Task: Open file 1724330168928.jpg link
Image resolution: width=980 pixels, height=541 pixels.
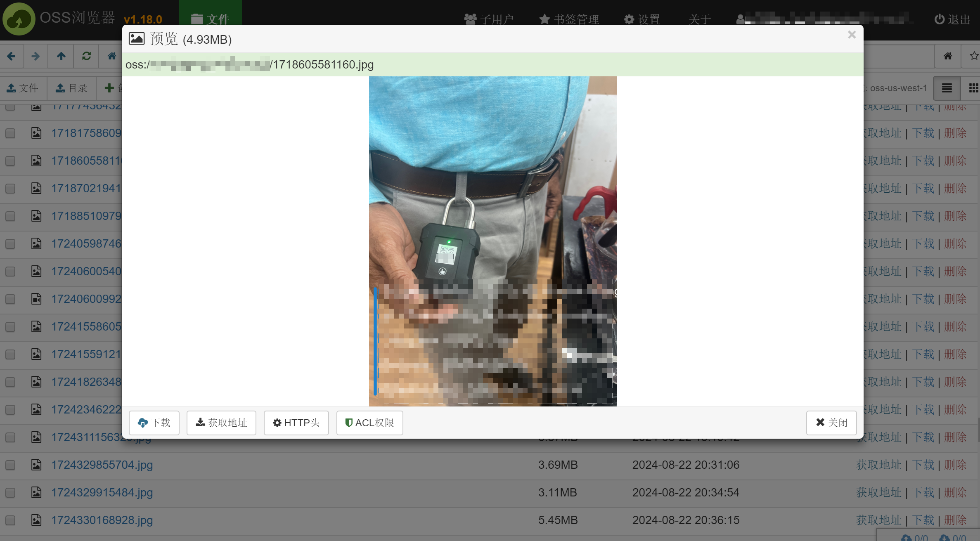Action: coord(102,520)
